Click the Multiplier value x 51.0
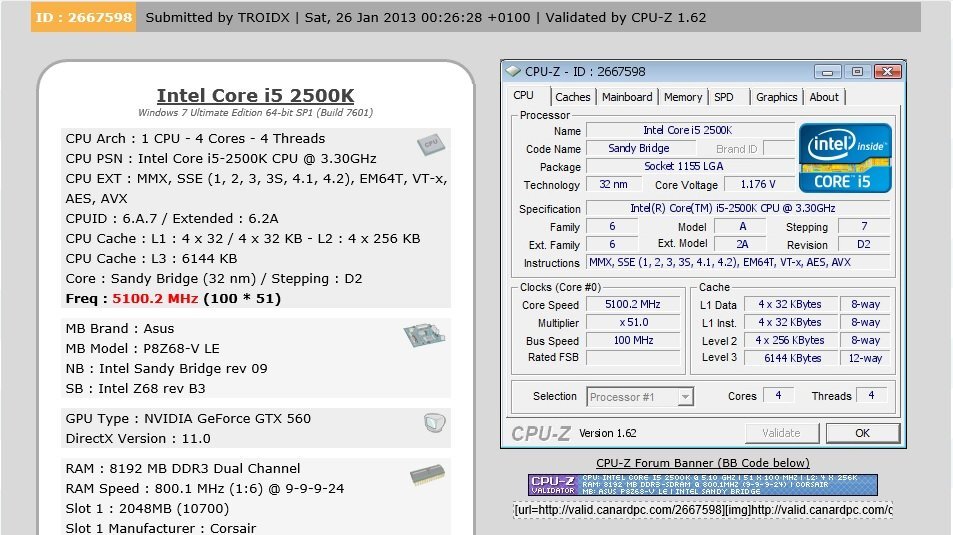Screen dimensions: 953x535 pyautogui.click(x=633, y=323)
